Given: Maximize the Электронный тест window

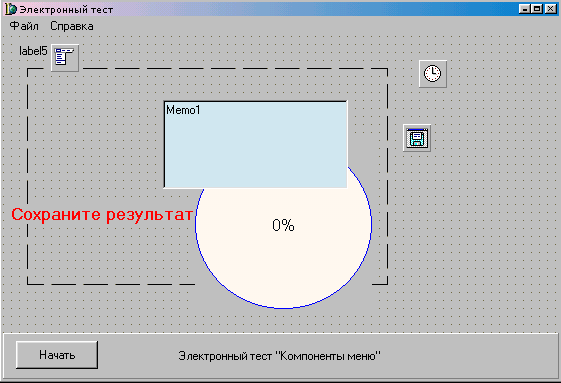Looking at the screenshot, I should 537,9.
